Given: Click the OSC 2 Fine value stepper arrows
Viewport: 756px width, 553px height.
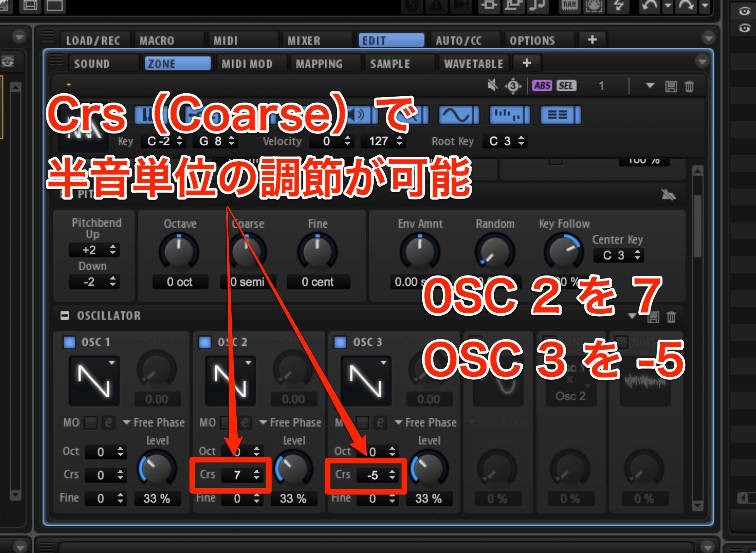Looking at the screenshot, I should pos(256,498).
